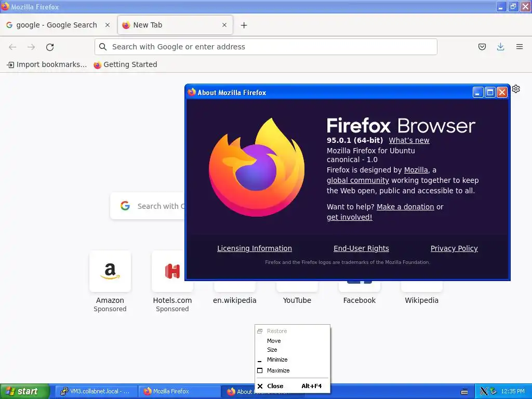Close the google - Google Search tab
532x399 pixels.
pyautogui.click(x=107, y=25)
